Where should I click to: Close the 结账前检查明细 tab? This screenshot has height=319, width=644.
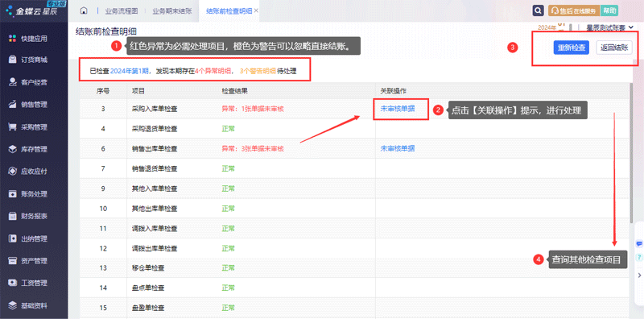(x=256, y=10)
